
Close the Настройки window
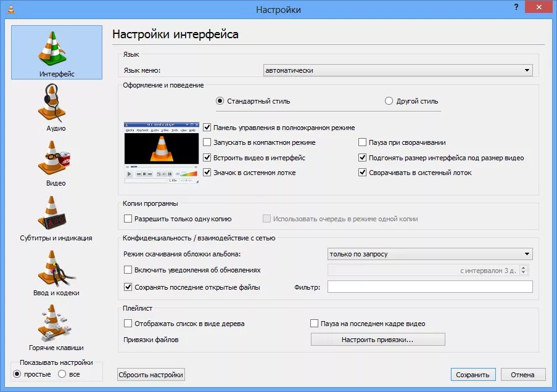539,7
